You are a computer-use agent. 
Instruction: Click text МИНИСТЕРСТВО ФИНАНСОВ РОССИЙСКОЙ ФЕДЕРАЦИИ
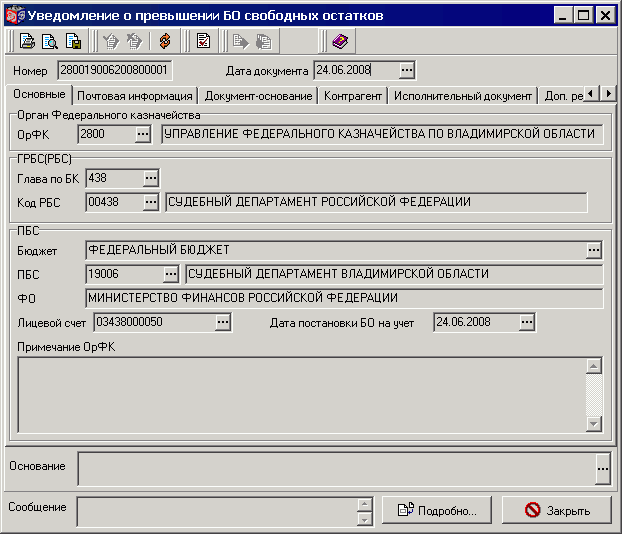click(x=243, y=298)
